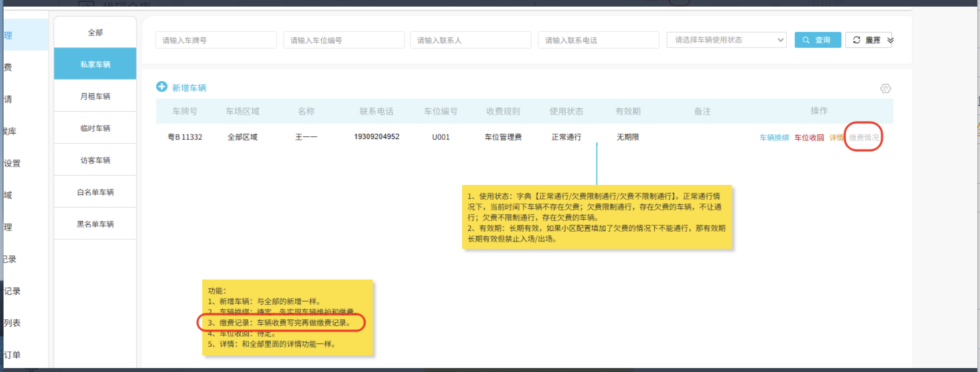Open left sidebar item ending 设置

click(x=12, y=163)
